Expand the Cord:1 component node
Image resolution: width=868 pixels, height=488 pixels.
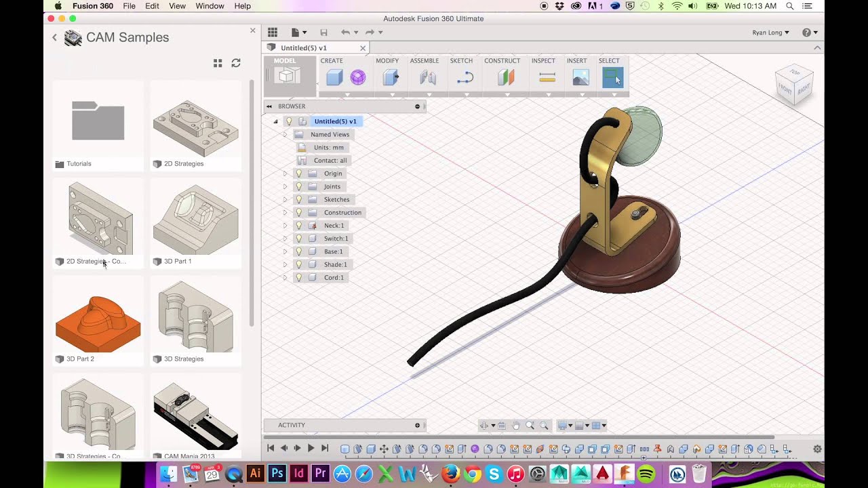[x=285, y=277]
